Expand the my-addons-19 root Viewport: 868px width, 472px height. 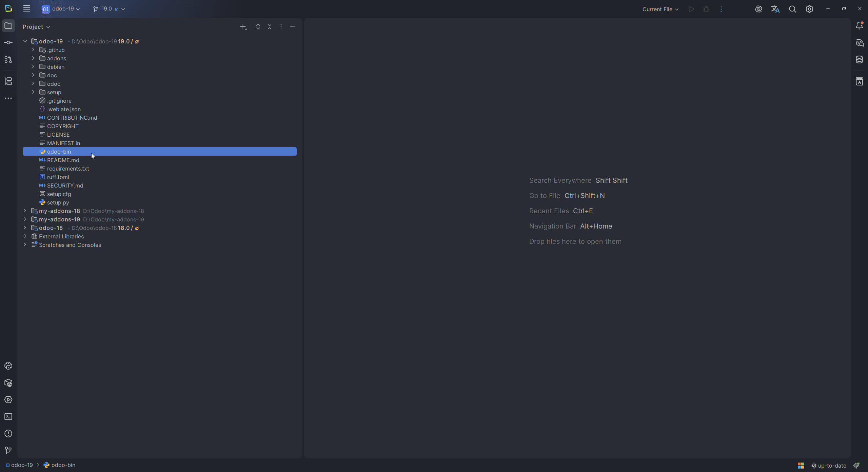coord(25,219)
